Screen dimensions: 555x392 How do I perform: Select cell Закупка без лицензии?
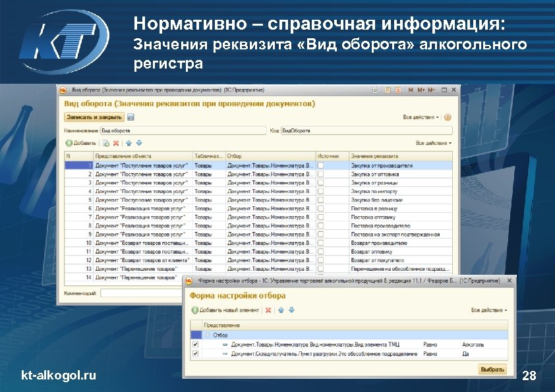[x=400, y=200]
